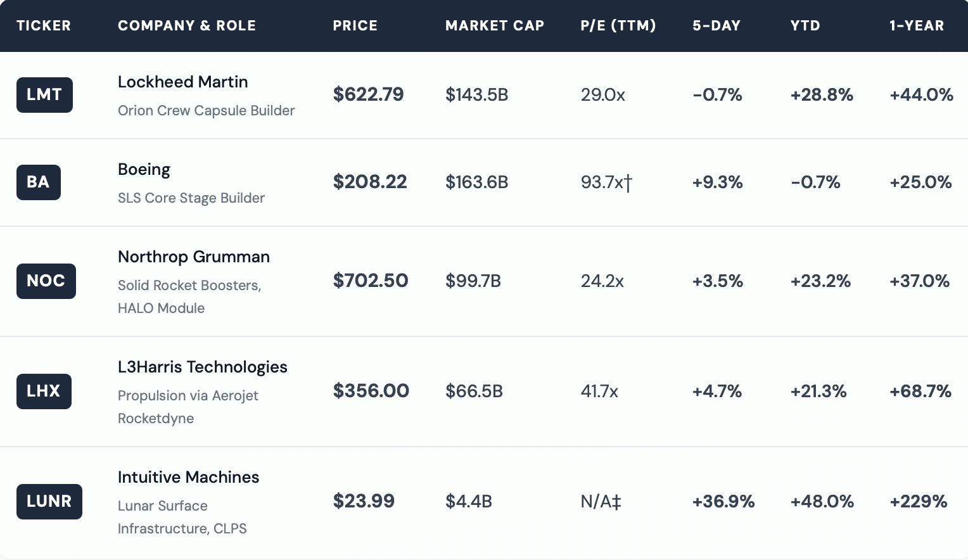Click the P/E (TTM) column header
Image resolution: width=968 pixels, height=560 pixels.
click(x=618, y=26)
